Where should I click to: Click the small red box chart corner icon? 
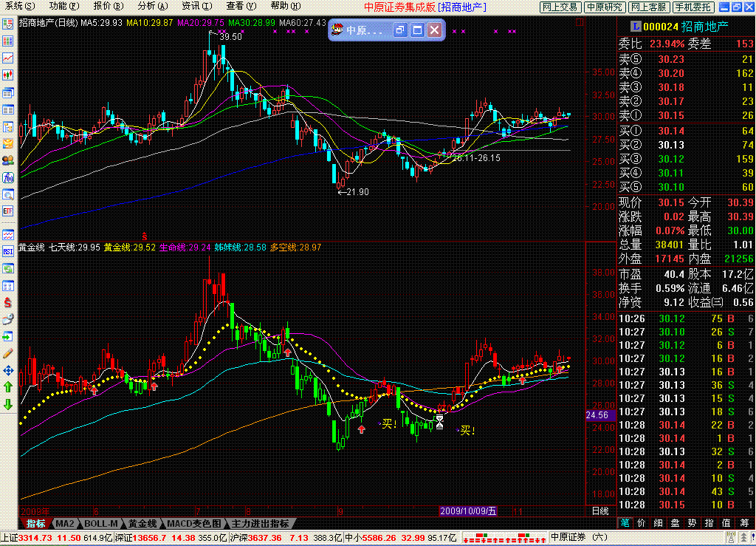pos(580,22)
